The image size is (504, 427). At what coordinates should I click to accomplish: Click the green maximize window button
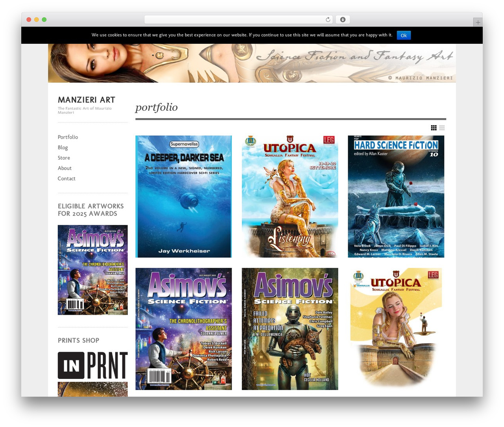(x=44, y=20)
